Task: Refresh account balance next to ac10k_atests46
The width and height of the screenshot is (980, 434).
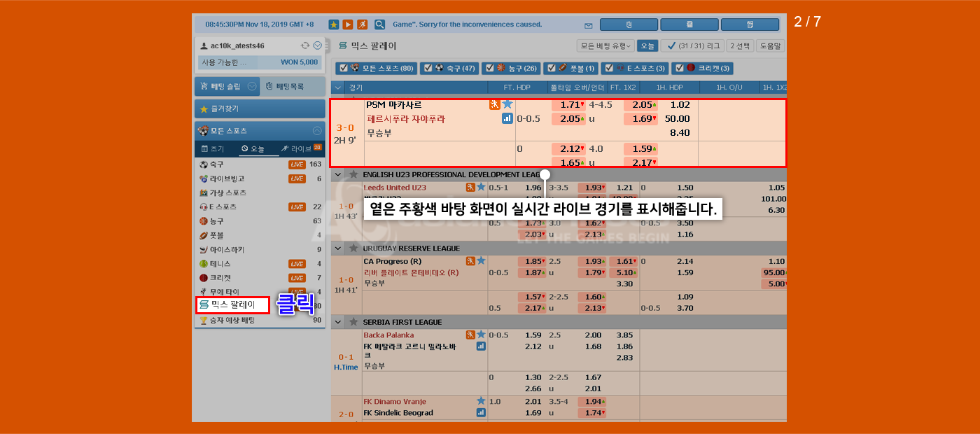Action: point(306,45)
